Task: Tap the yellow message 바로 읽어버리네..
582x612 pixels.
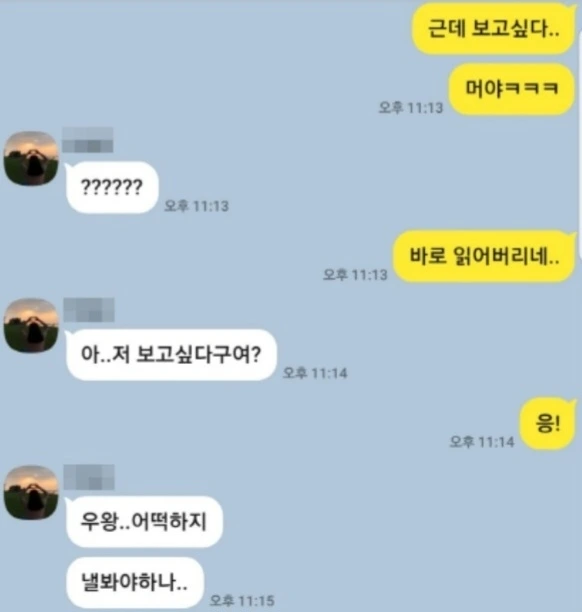Action: pos(484,256)
